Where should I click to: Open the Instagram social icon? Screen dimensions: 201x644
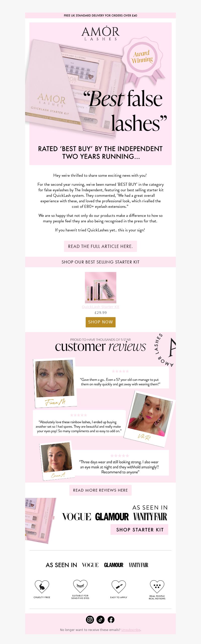tap(90, 619)
